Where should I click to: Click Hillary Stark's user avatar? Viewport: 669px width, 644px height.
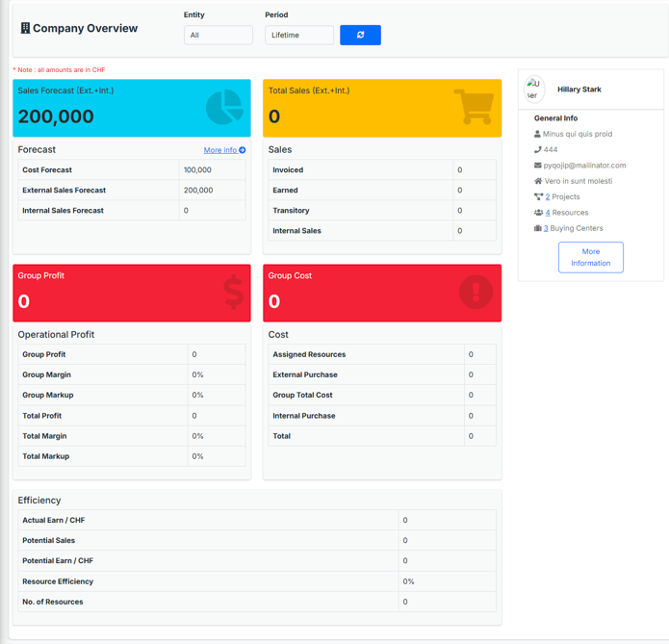(x=534, y=90)
